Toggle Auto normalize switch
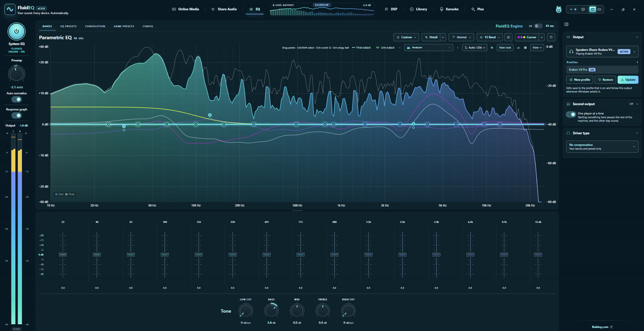The height and width of the screenshot is (331, 644). 17,99
